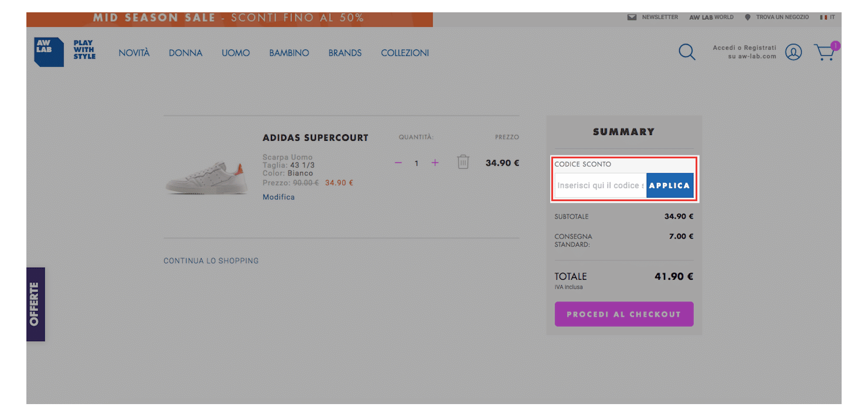
Task: Open the shopping cart icon
Action: pos(825,53)
